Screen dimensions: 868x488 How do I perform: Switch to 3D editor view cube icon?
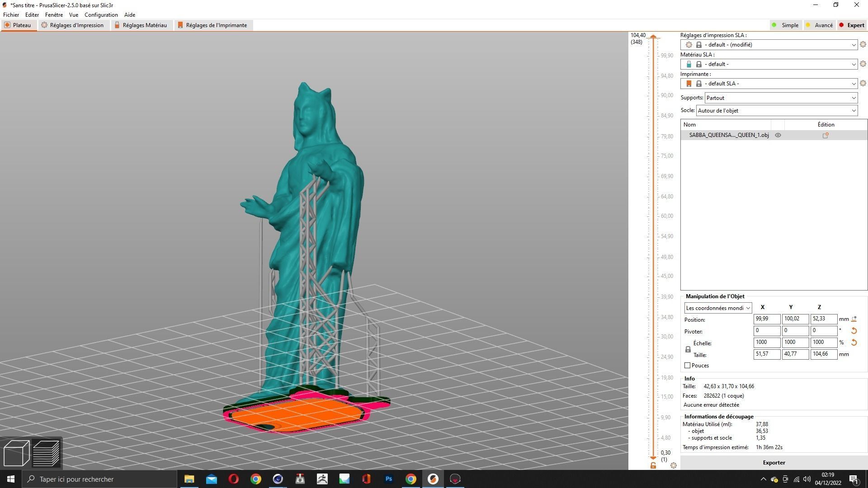click(x=16, y=453)
